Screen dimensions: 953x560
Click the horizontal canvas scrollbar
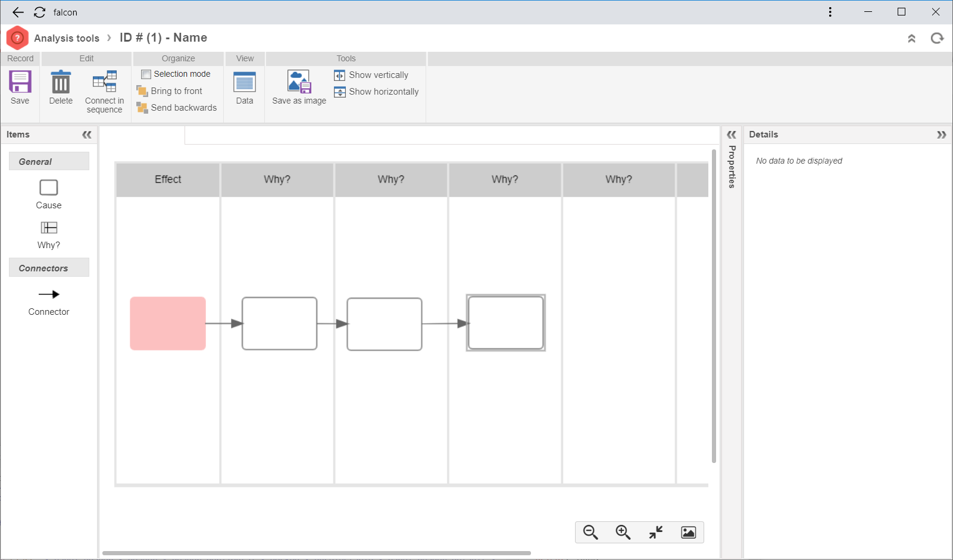316,553
